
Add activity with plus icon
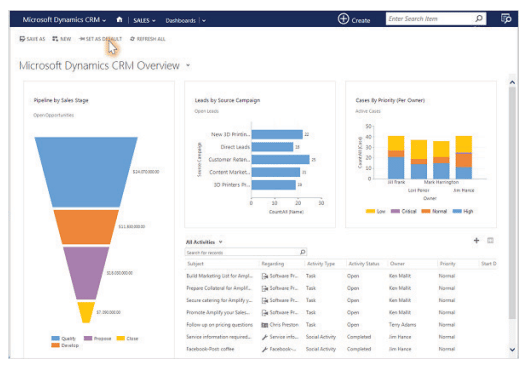click(476, 240)
